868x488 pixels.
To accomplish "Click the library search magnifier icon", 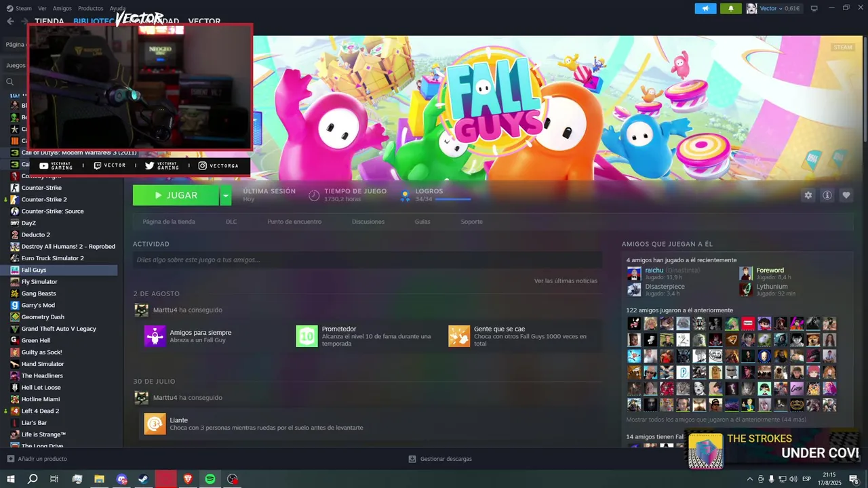I will pos(9,82).
